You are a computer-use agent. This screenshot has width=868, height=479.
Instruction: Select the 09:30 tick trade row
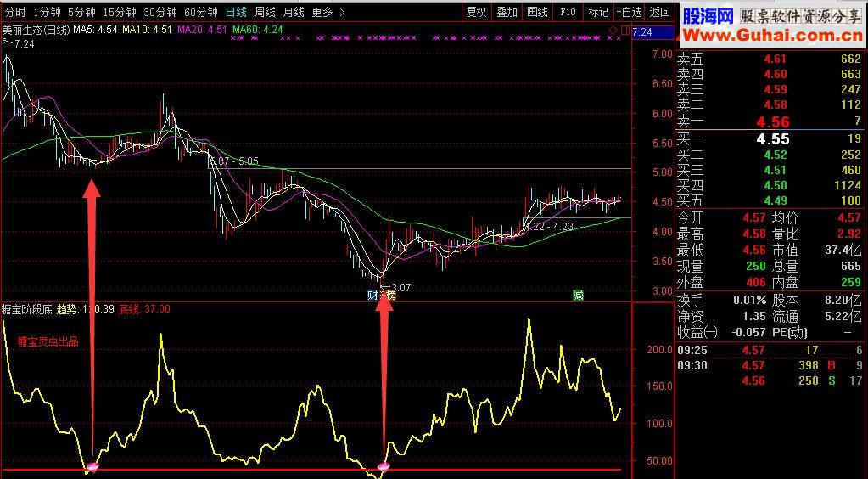[770, 366]
